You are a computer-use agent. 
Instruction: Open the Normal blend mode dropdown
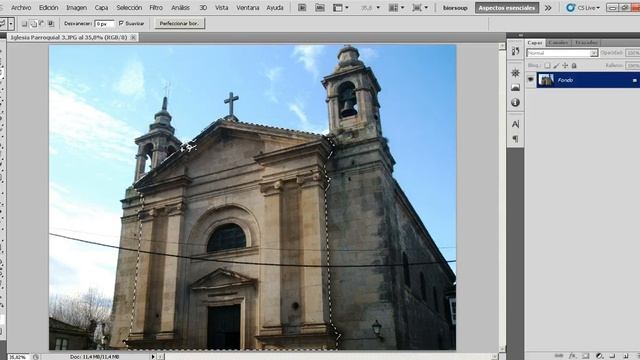[562, 53]
